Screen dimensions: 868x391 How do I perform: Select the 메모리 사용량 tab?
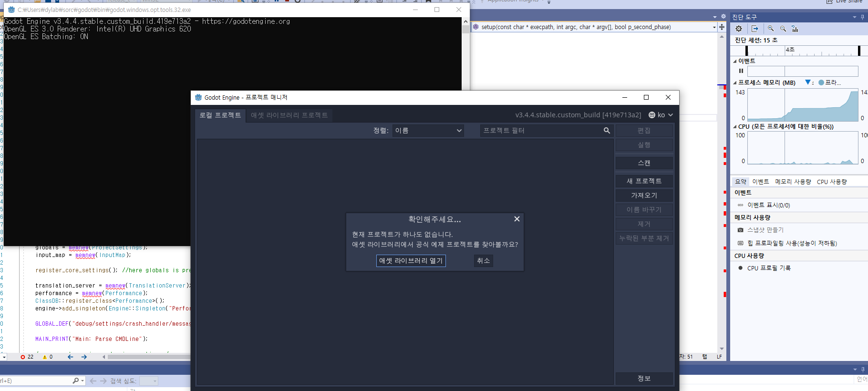pos(793,182)
